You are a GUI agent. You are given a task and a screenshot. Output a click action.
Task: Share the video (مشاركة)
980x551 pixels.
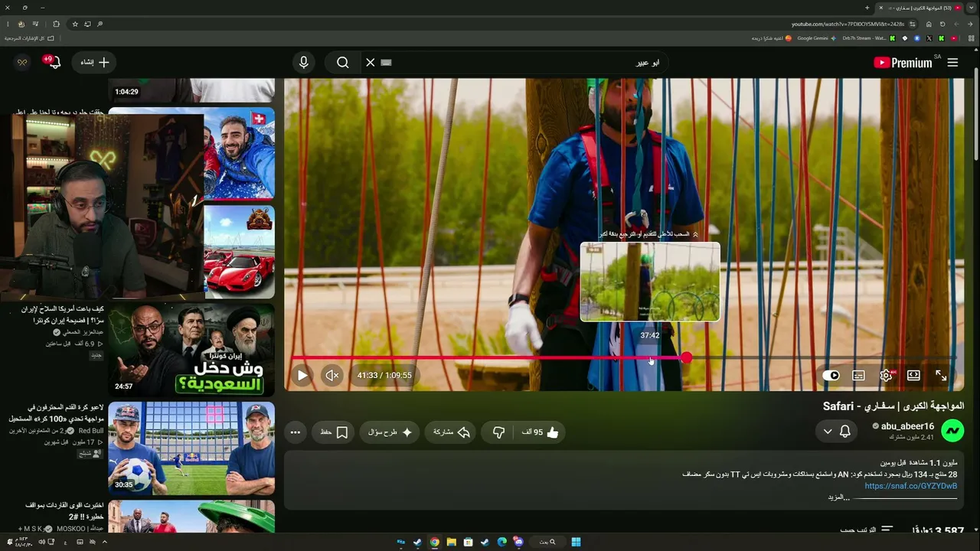452,432
